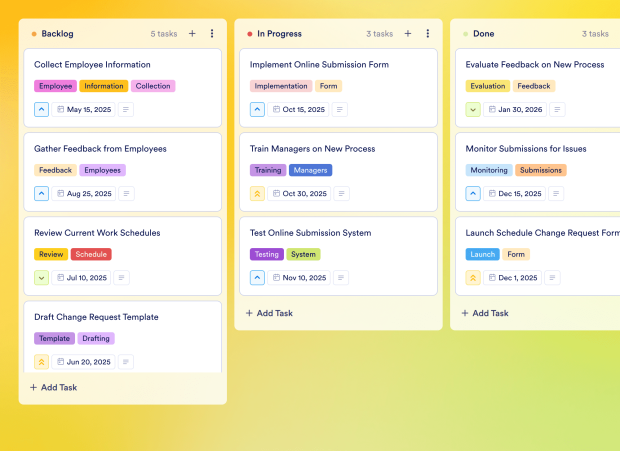Click description icon on Train Managers card

click(x=341, y=194)
